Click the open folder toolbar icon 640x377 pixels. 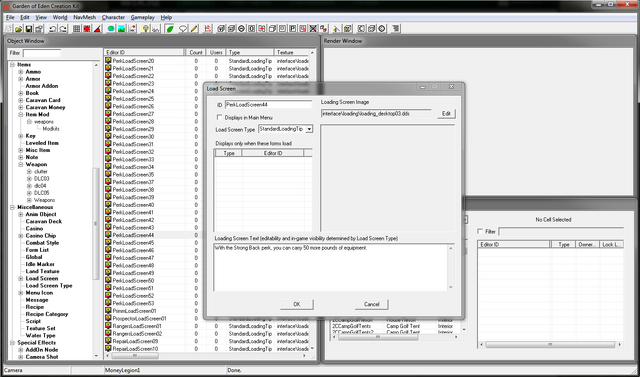19,29
